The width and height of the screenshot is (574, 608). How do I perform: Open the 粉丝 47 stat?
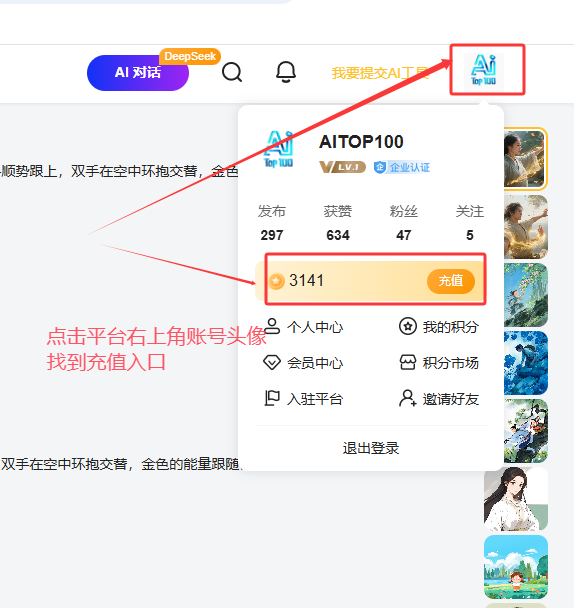point(404,223)
